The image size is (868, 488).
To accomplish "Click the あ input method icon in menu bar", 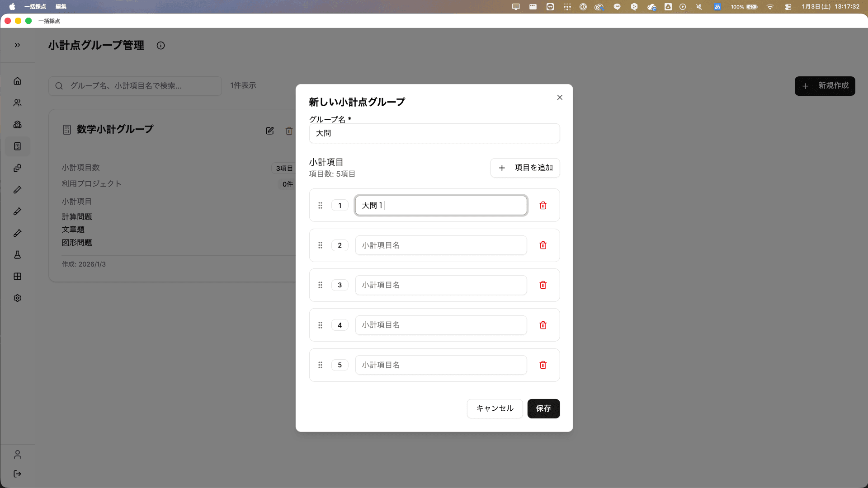I will 717,7.
